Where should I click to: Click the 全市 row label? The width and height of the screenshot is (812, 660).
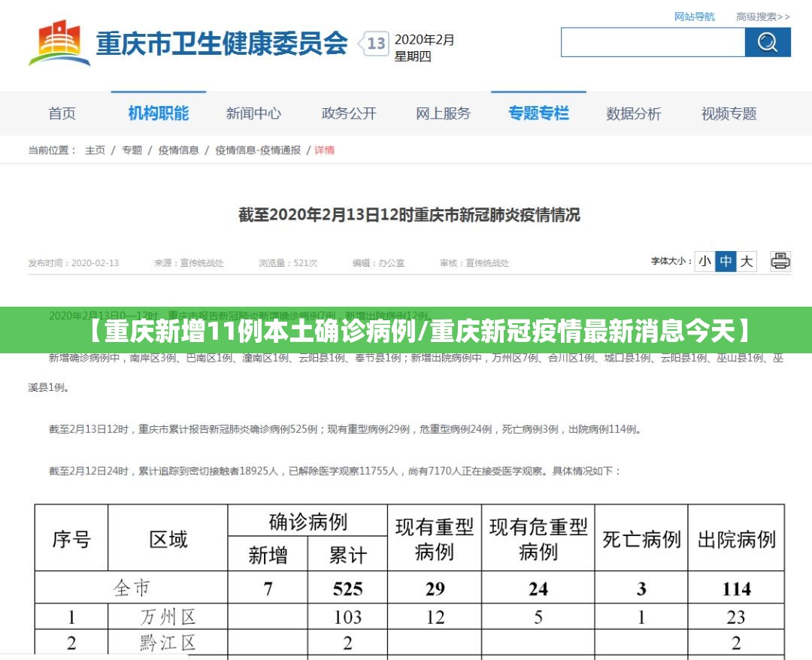tap(132, 588)
